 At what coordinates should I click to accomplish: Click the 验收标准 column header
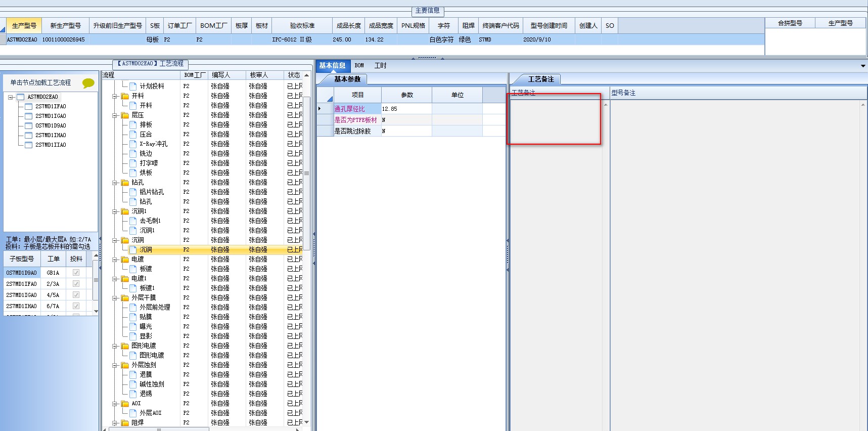point(302,26)
